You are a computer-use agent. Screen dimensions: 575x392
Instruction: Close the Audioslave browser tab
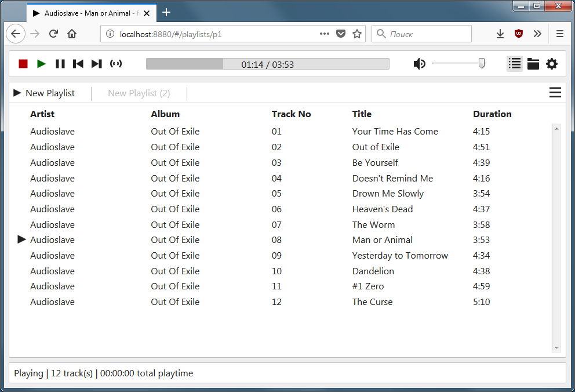[x=146, y=13]
